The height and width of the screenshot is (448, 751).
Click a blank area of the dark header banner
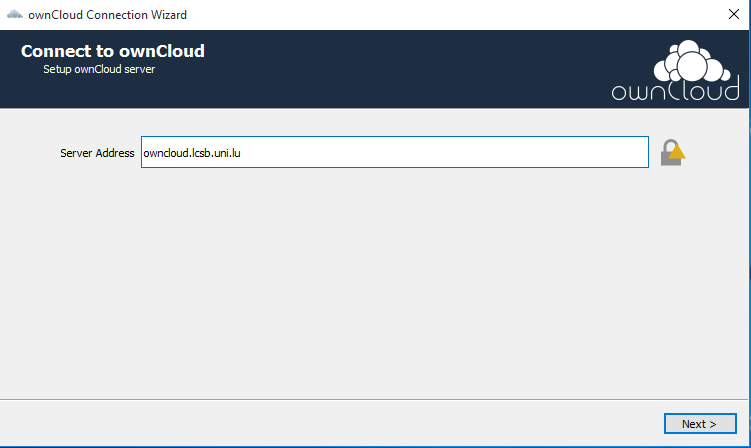point(400,68)
